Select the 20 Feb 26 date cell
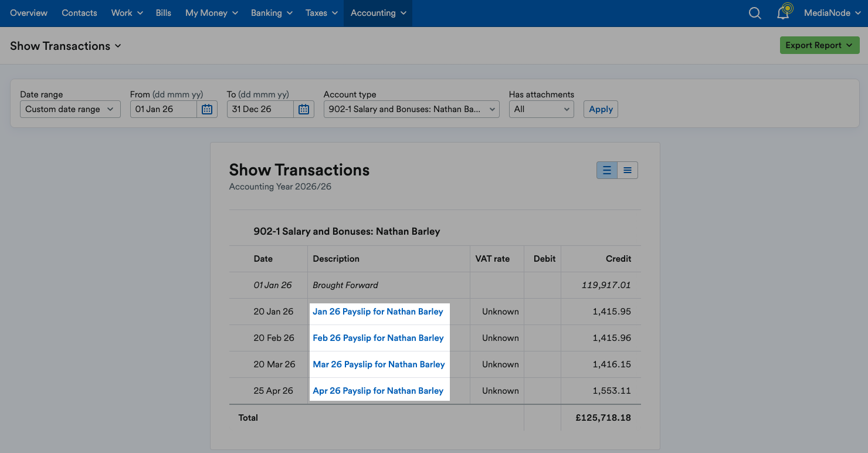Screen dimensions: 868x453 274,338
